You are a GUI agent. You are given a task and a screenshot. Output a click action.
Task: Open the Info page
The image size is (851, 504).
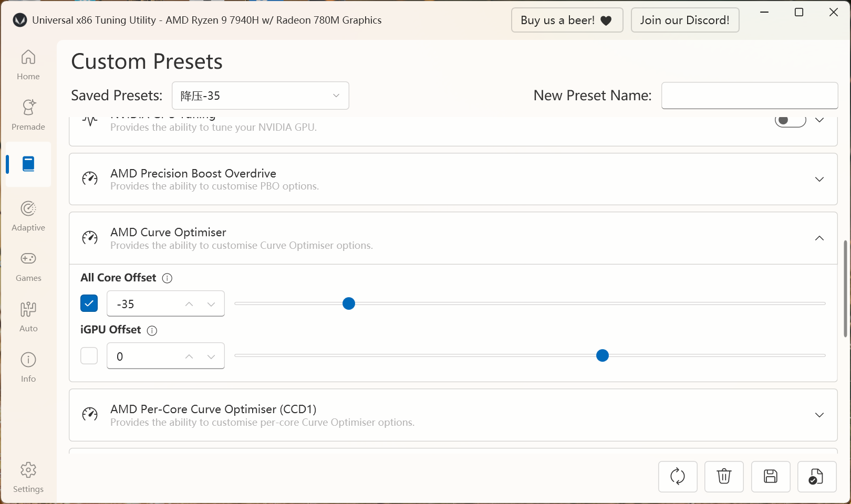click(28, 367)
